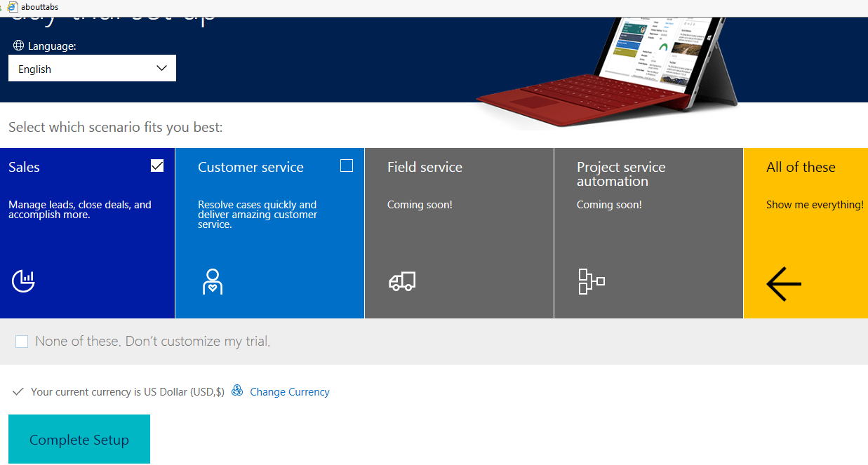Uncheck the Sales scenario checkbox

point(157,166)
